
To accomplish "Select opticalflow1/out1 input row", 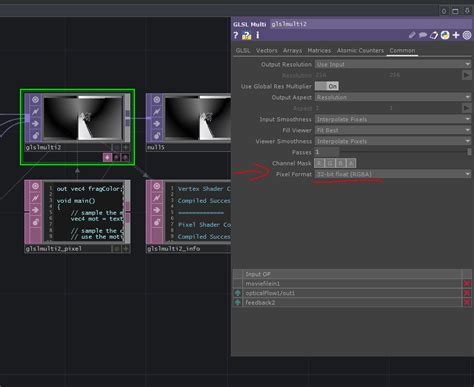I will point(352,293).
